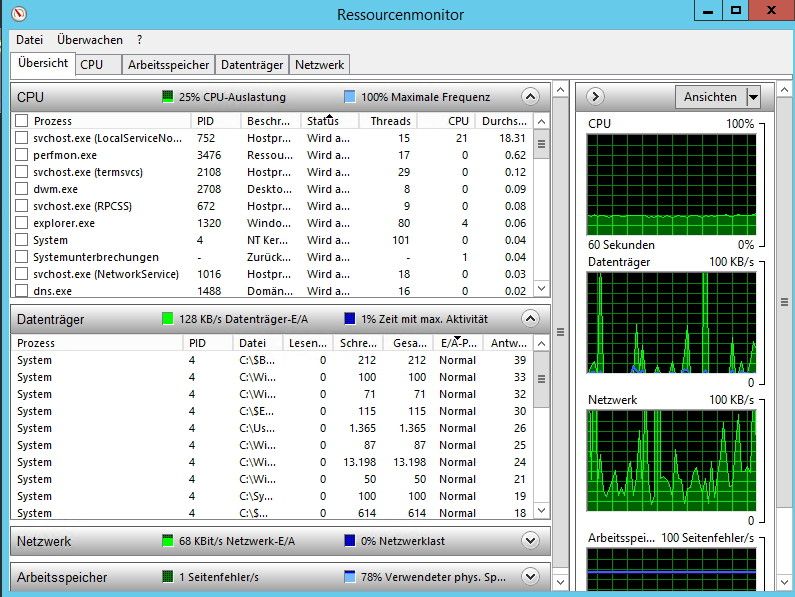The height and width of the screenshot is (597, 795).
Task: Click the Ressourcenmonitor app icon in title bar
Action: point(19,13)
